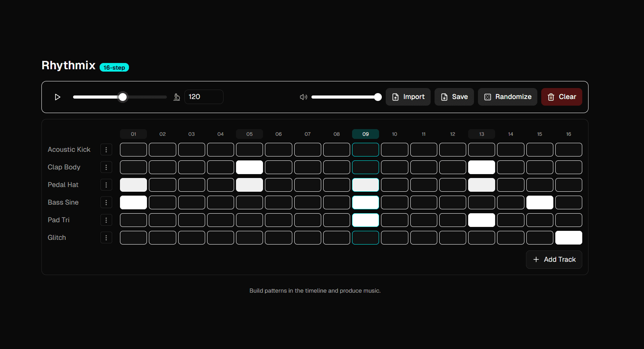Disable Clap Body step 13
644x349 pixels.
click(x=481, y=167)
